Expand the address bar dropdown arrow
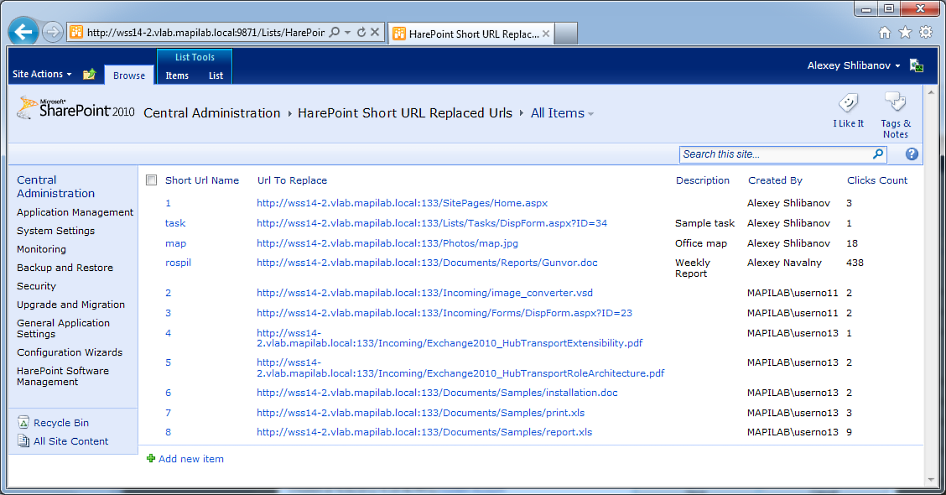Screen dimensions: 946x495 click(348, 32)
